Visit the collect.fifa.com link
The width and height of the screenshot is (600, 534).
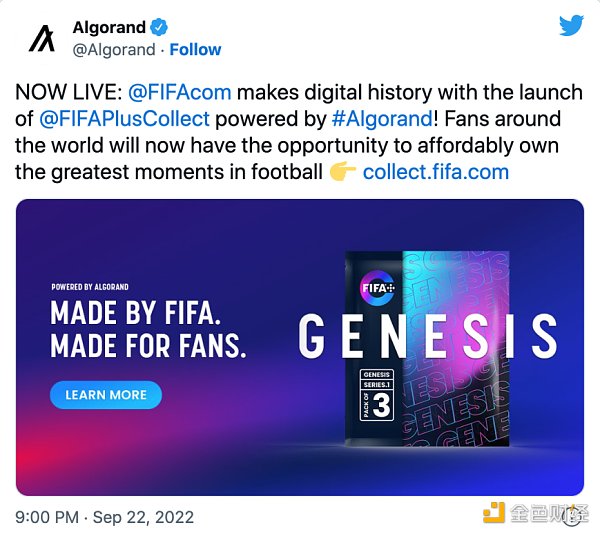pos(435,171)
